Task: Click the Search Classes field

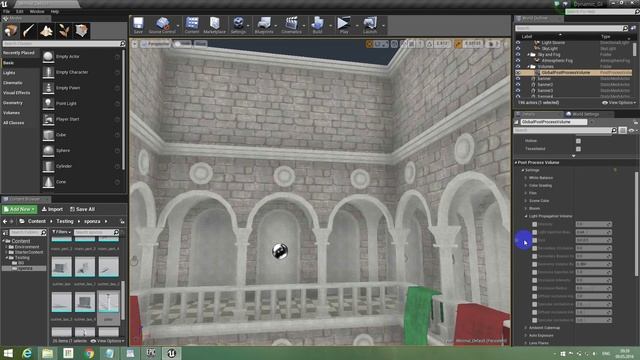Action: (64, 44)
